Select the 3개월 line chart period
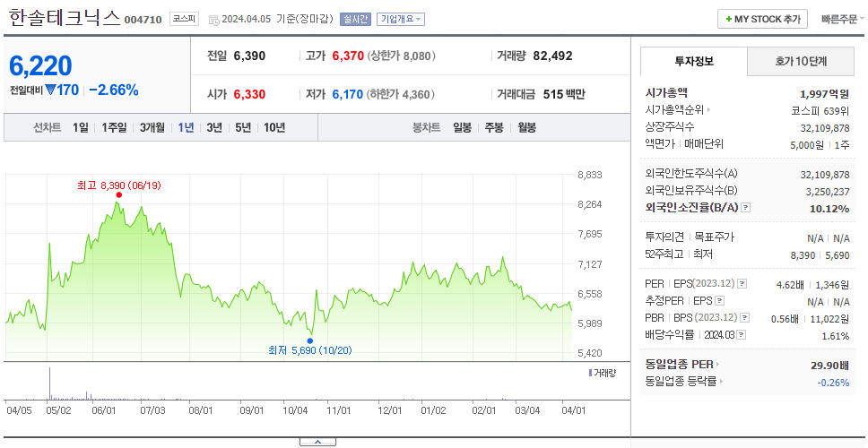 click(x=152, y=128)
